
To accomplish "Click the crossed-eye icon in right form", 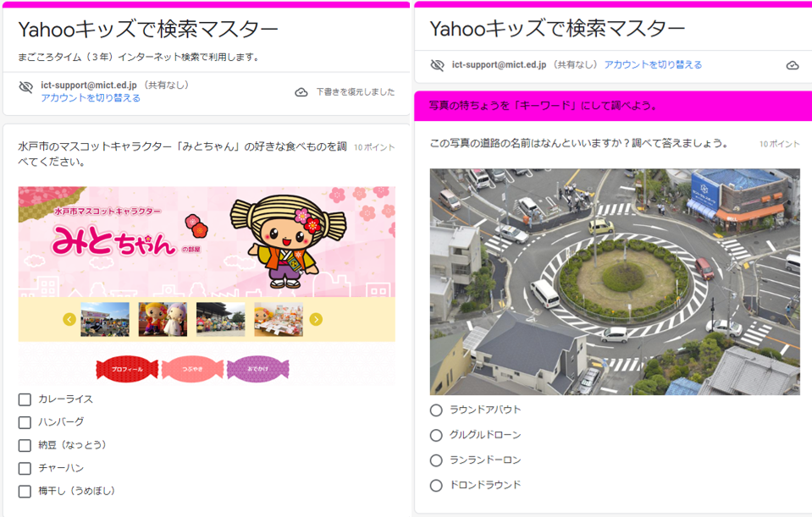I will point(437,65).
